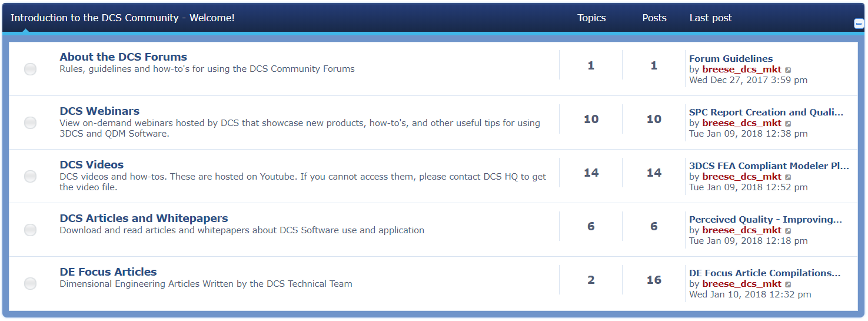Click the forum status icon beside DCS Videos
The height and width of the screenshot is (321, 868).
(30, 176)
